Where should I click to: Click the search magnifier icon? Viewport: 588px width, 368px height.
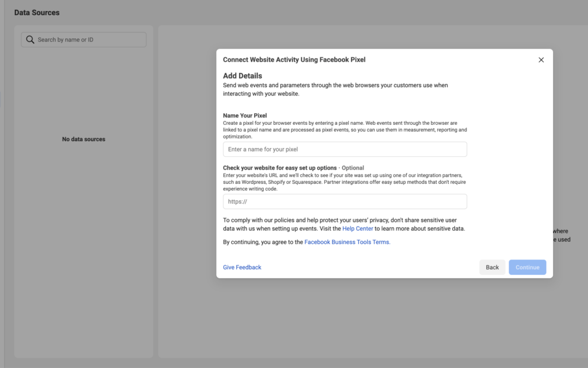pos(30,39)
